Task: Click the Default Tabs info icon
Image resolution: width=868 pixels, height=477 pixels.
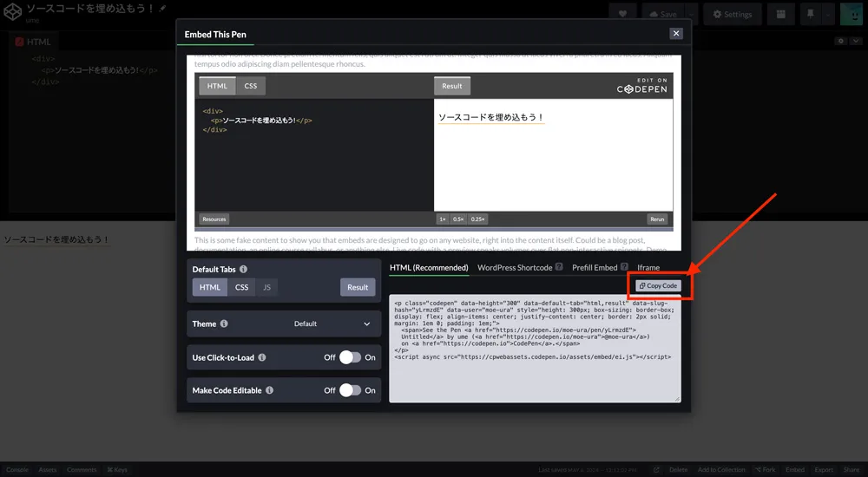Action: click(x=243, y=270)
